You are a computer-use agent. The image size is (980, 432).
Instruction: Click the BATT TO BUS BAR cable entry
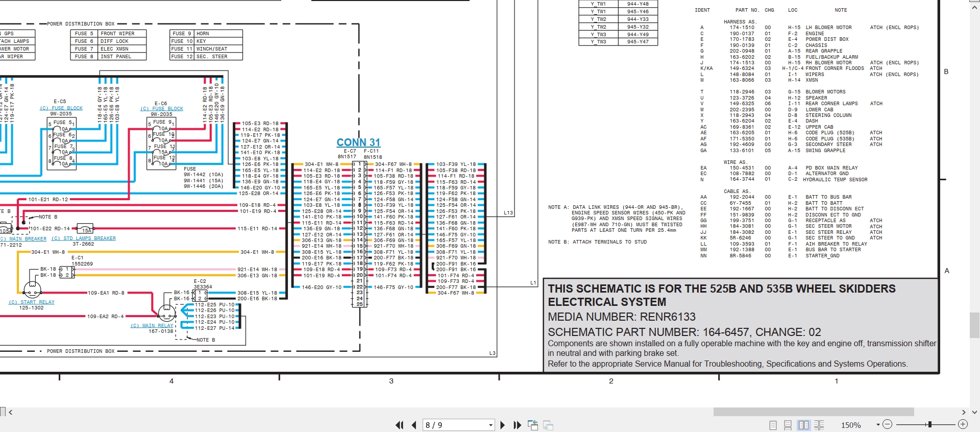(x=828, y=197)
